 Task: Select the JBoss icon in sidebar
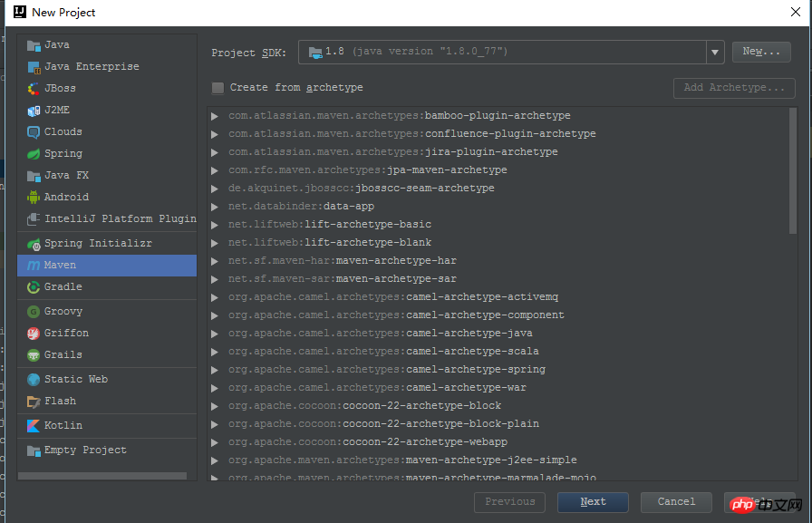coord(34,89)
